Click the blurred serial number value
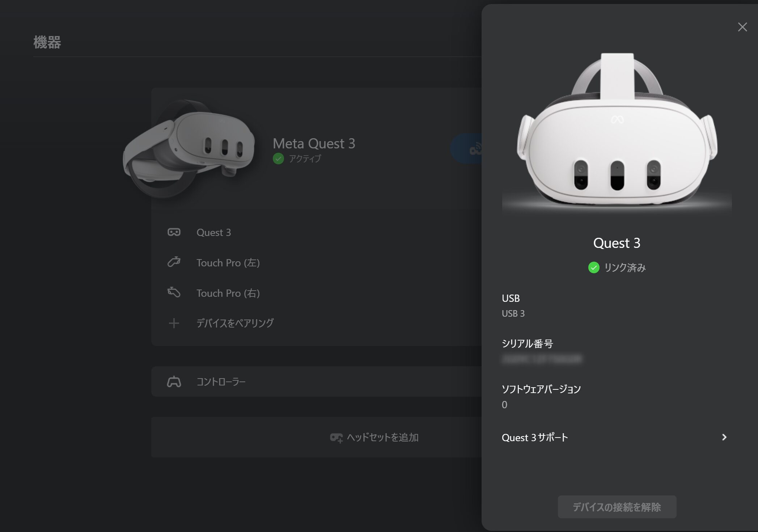Image resolution: width=758 pixels, height=532 pixels. click(542, 359)
